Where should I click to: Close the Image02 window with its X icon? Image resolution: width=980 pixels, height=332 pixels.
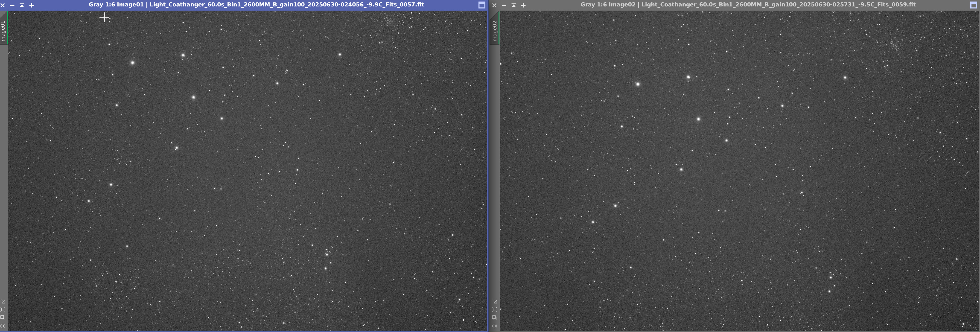coord(495,5)
